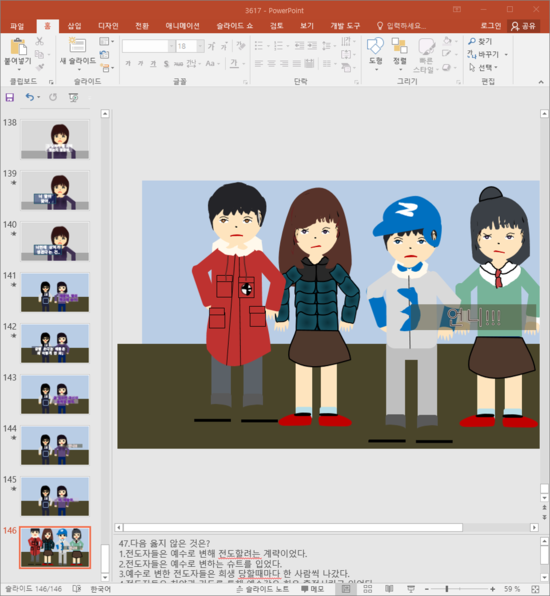Open the font color (가) picker
The width and height of the screenshot is (550, 596).
[x=235, y=63]
